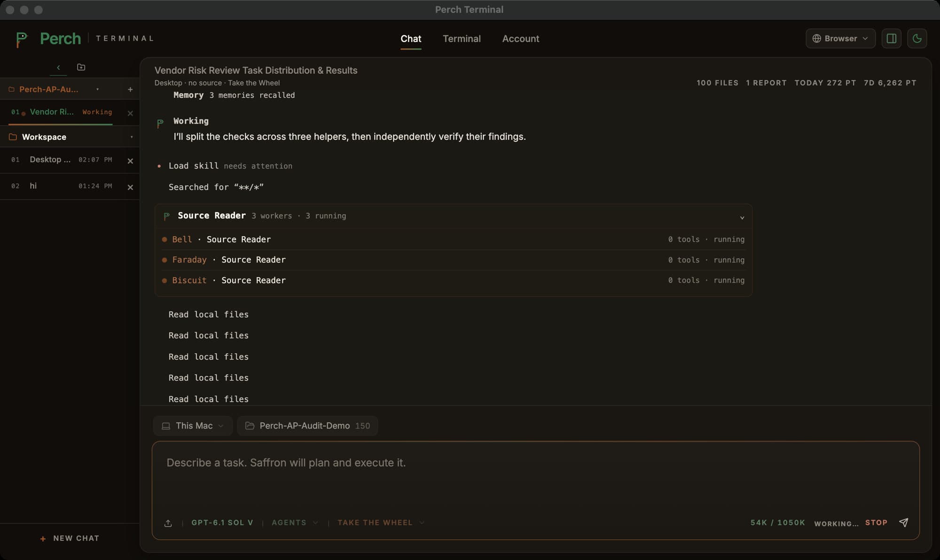This screenshot has height=560, width=940.
Task: Toggle dark mode moon icon
Action: [917, 39]
